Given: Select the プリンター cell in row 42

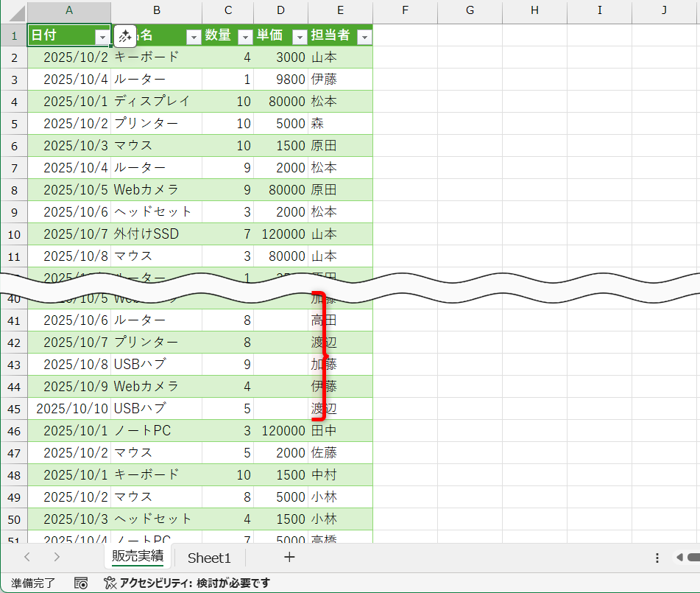Looking at the screenshot, I should [x=157, y=343].
